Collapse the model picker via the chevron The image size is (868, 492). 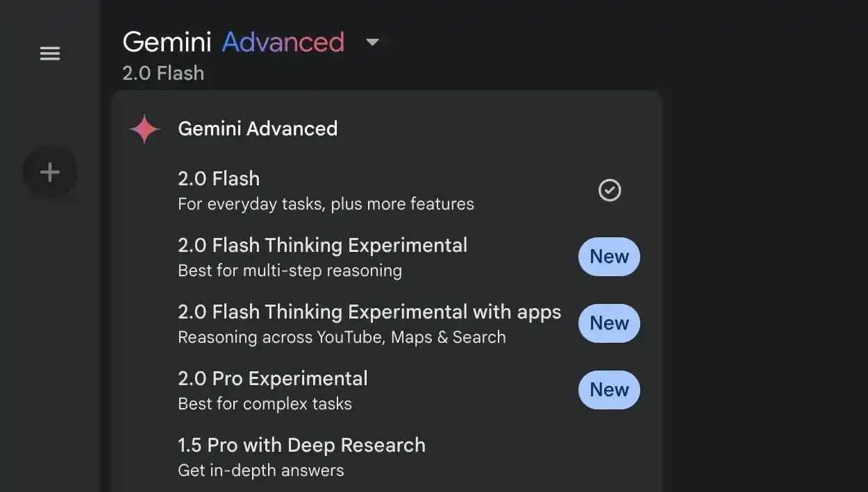(x=372, y=42)
